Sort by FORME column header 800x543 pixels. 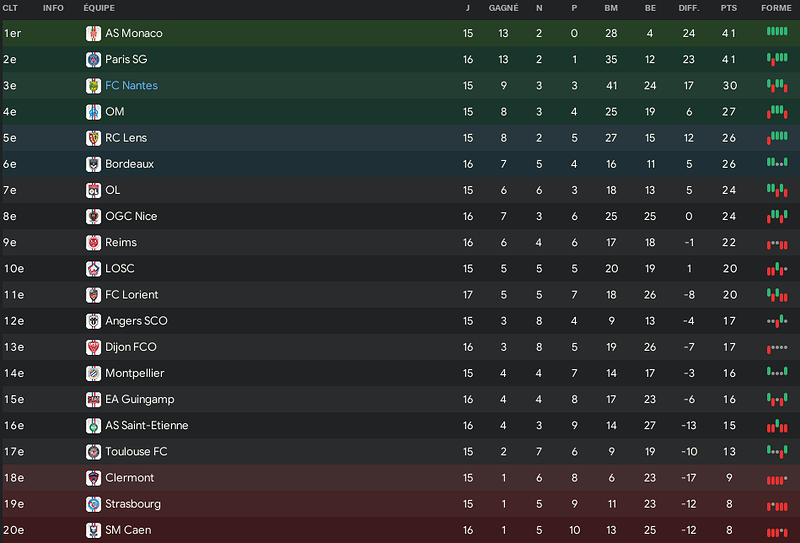tap(776, 8)
